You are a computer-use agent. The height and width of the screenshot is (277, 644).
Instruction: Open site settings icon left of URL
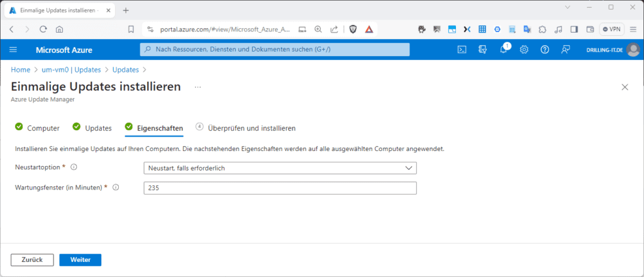(150, 29)
